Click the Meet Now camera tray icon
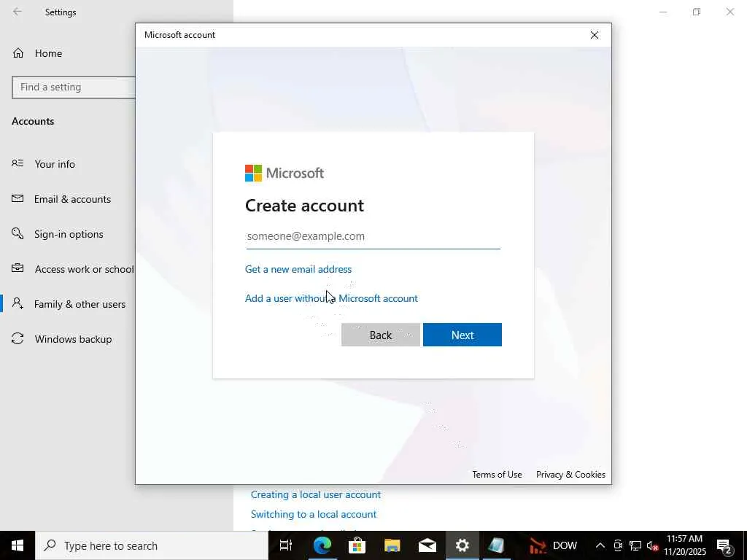This screenshot has width=747, height=560. tap(618, 545)
